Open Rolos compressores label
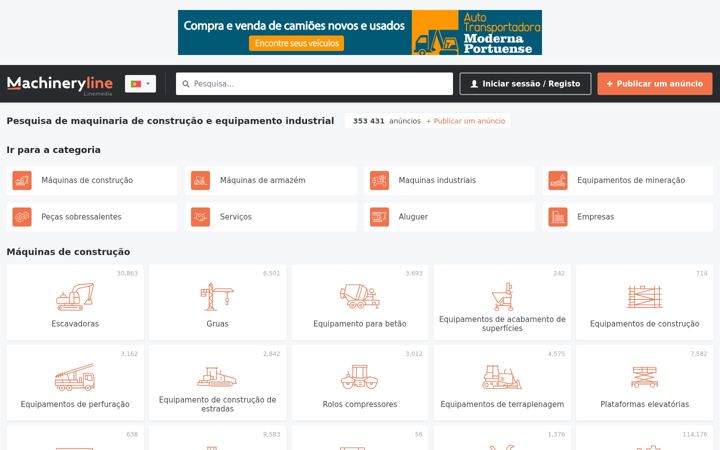The width and height of the screenshot is (720, 450). (360, 404)
